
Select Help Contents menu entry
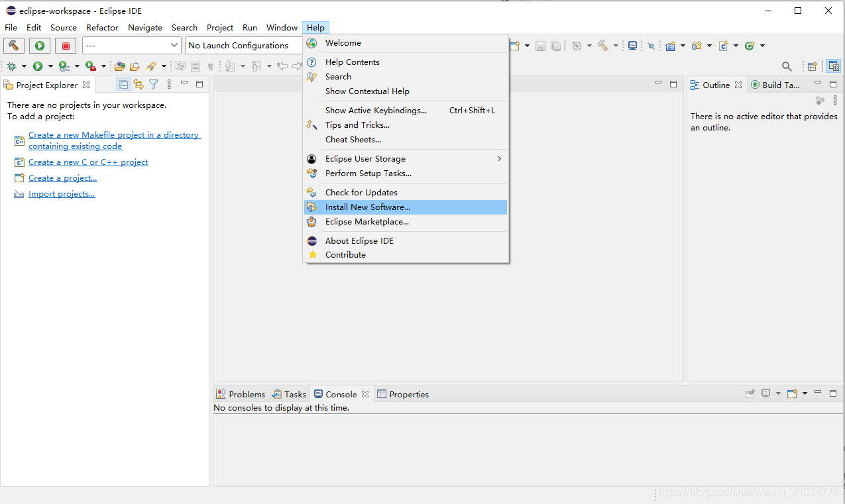pos(406,62)
